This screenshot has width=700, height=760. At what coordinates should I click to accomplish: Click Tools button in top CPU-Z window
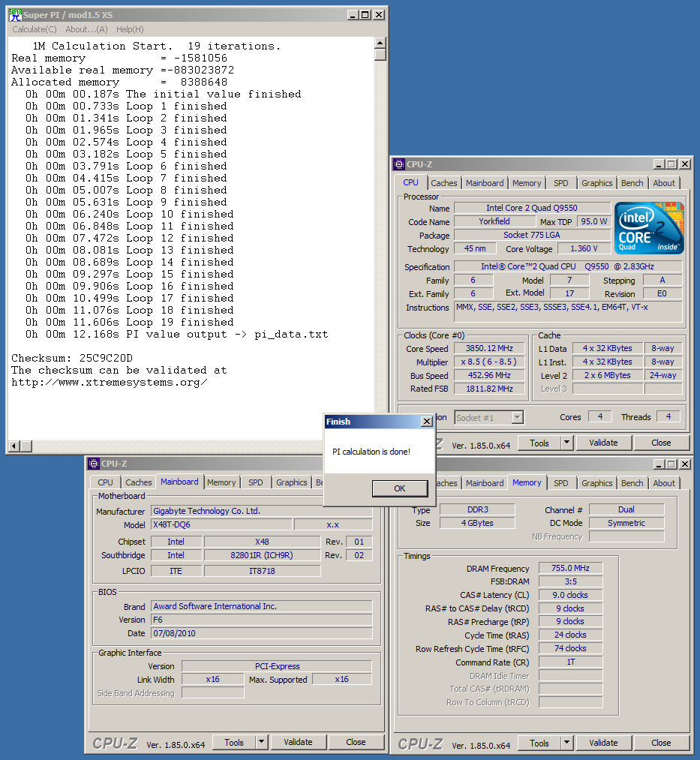pos(539,443)
